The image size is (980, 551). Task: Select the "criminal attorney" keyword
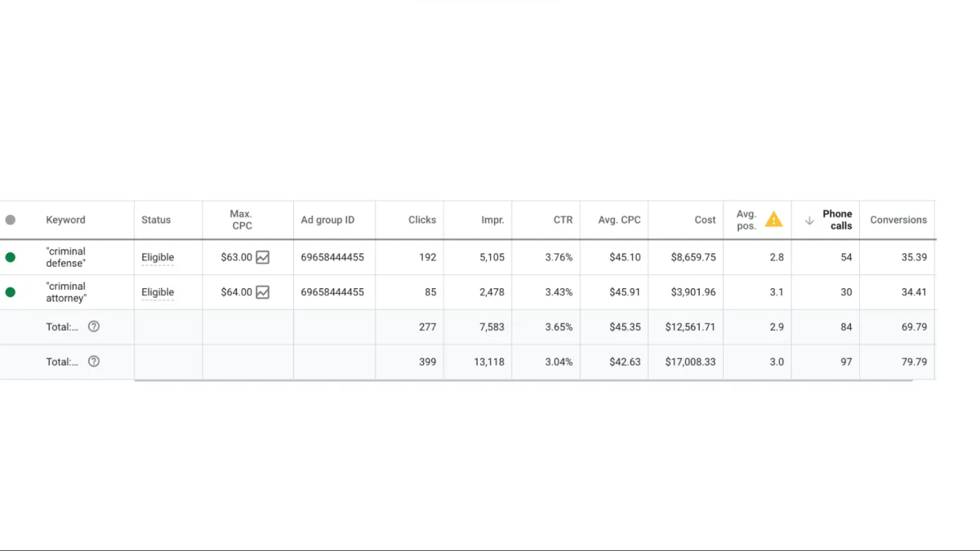pyautogui.click(x=66, y=292)
